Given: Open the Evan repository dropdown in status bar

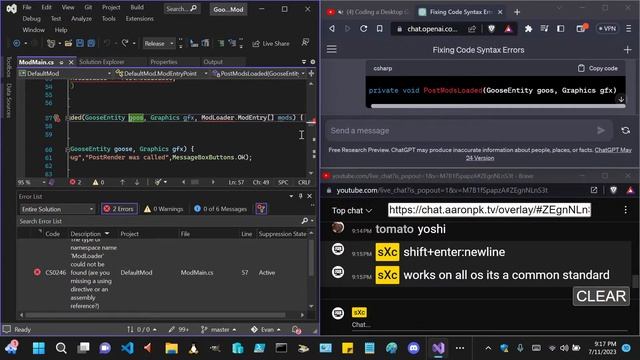Looking at the screenshot, I should 266,329.
